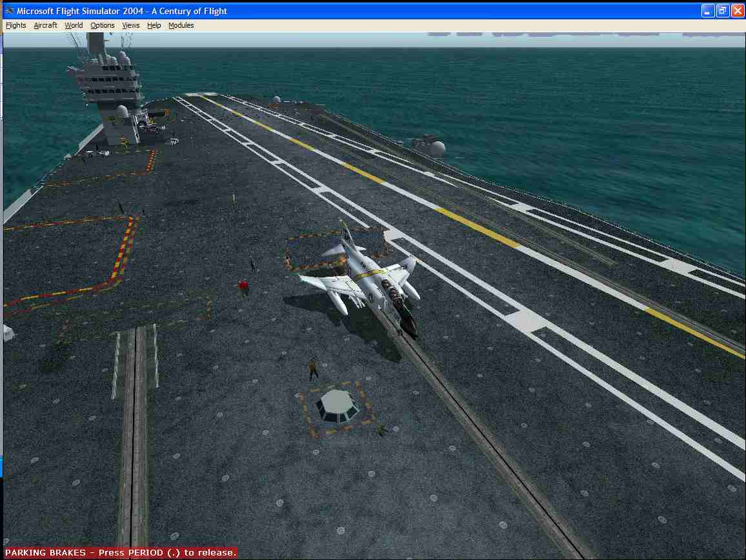Open the World menu
Image resolution: width=746 pixels, height=560 pixels.
click(74, 25)
